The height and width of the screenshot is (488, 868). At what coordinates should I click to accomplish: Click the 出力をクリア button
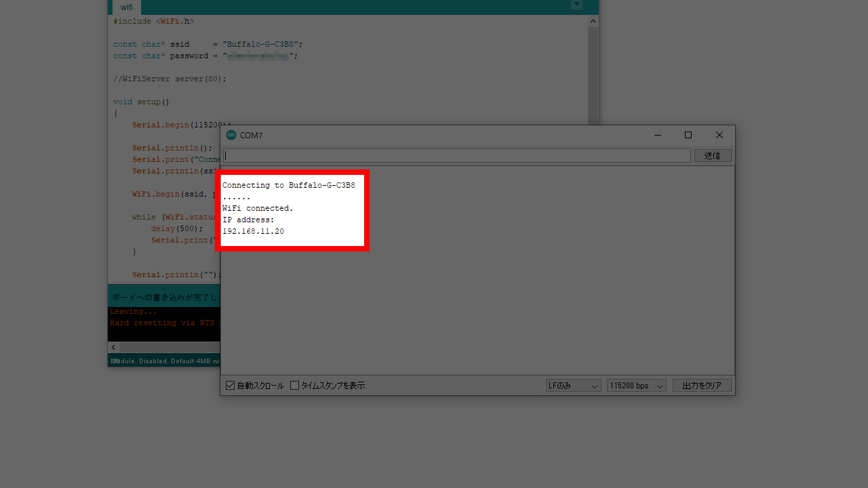(x=701, y=386)
